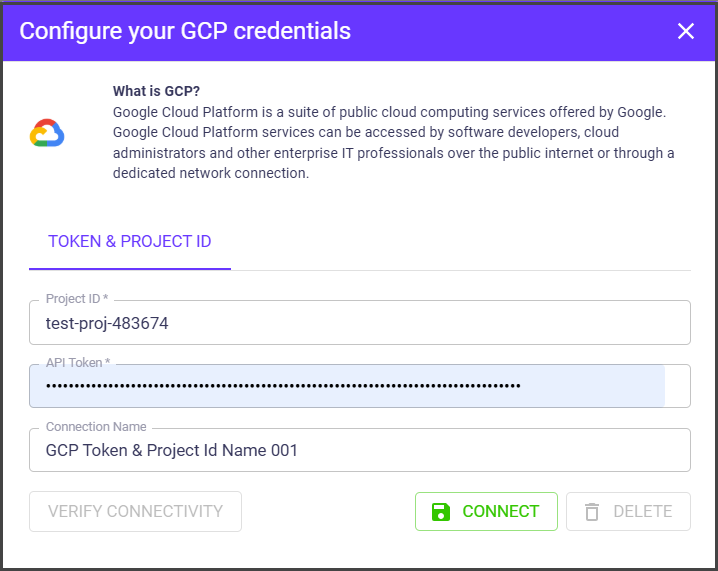718x571 pixels.
Task: Click the "Connection Name" field label
Action: pyautogui.click(x=96, y=427)
